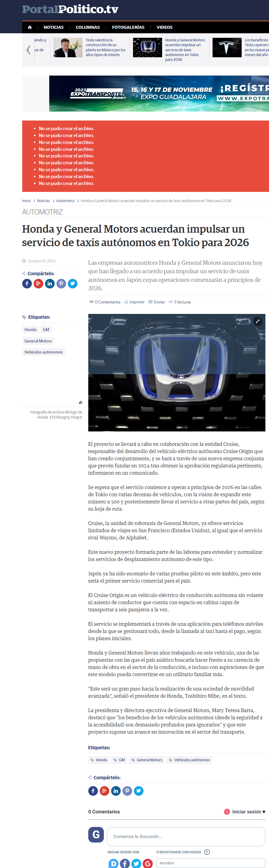Open Tesla ralentiza carousel headline
269x868 pixels.
click(106, 47)
